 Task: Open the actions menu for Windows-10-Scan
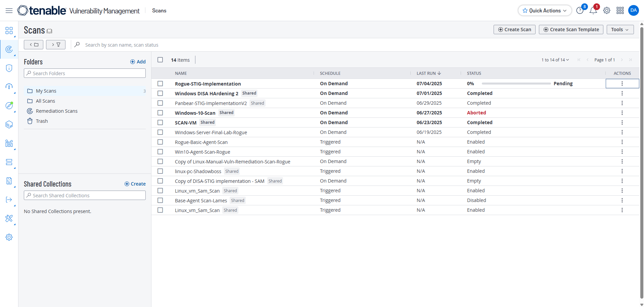pos(622,113)
